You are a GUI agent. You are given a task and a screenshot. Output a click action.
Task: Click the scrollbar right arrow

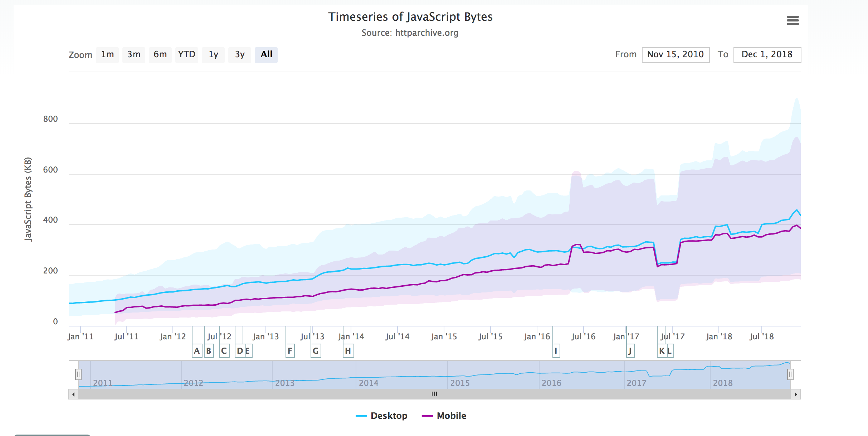[795, 394]
